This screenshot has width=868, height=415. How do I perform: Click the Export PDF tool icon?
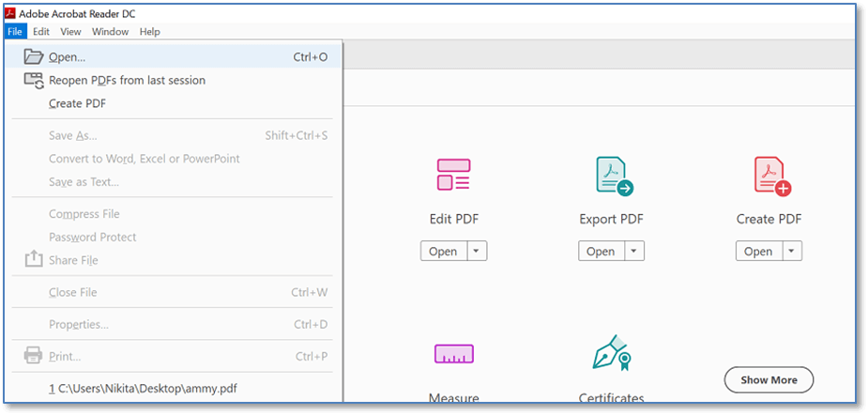coord(614,176)
